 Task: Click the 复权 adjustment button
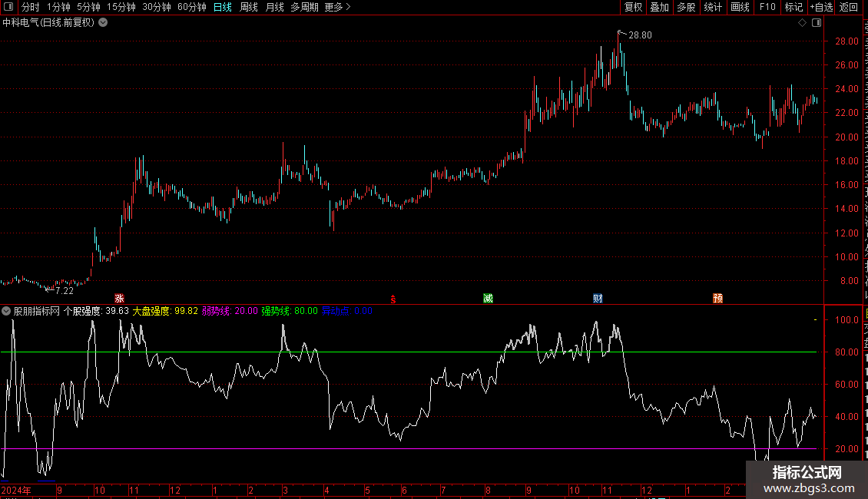point(633,7)
